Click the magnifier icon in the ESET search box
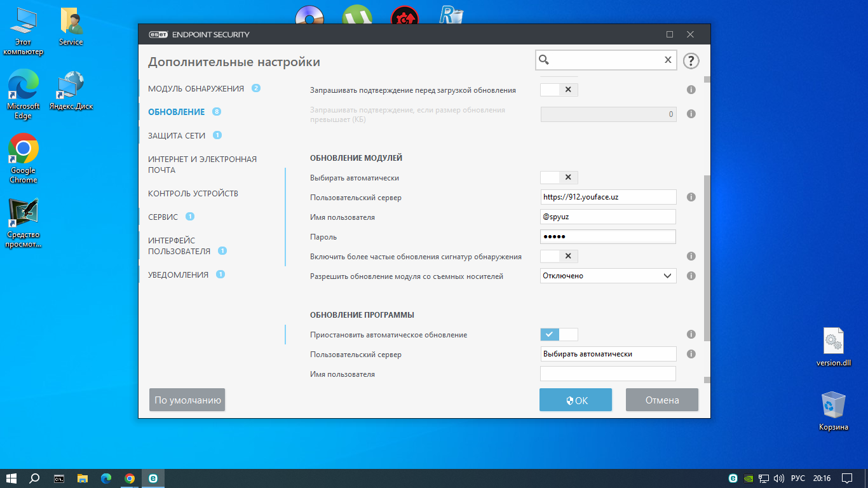Image resolution: width=868 pixels, height=488 pixels. click(544, 60)
